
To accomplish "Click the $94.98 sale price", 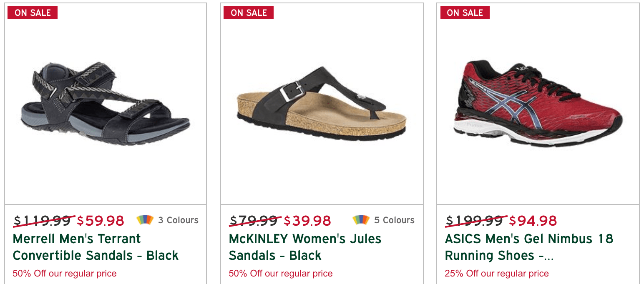I will (533, 221).
